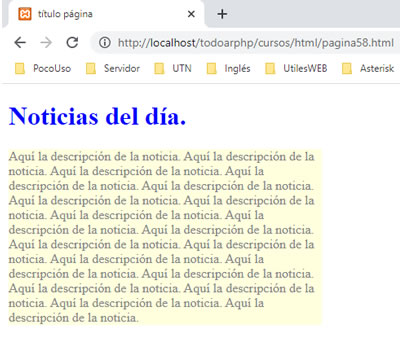Click the browser forward arrow

point(46,43)
